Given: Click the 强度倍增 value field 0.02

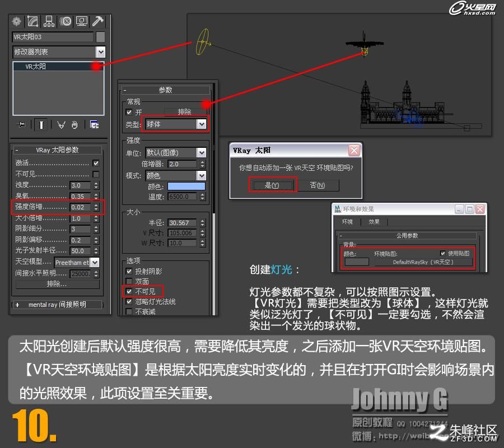Looking at the screenshot, I should (x=81, y=207).
